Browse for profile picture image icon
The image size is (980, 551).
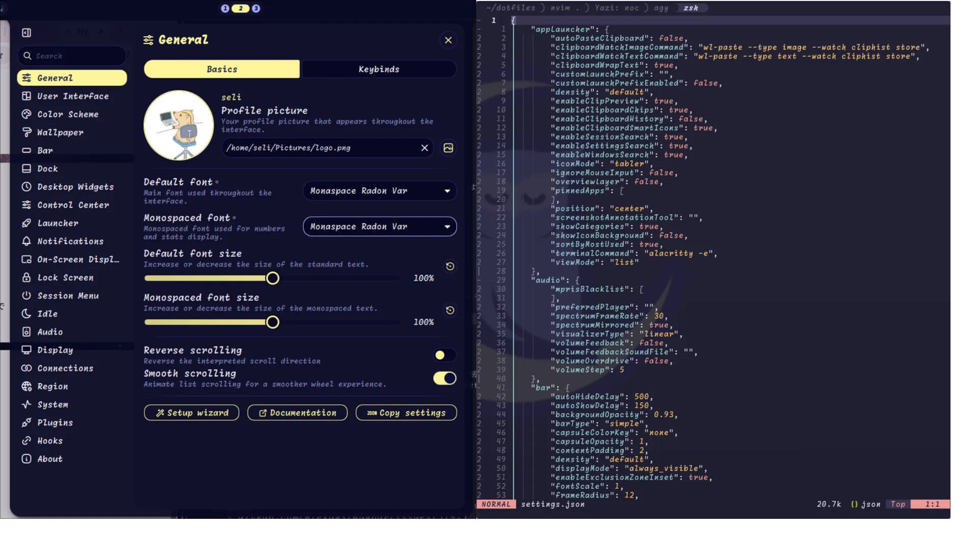click(x=448, y=148)
